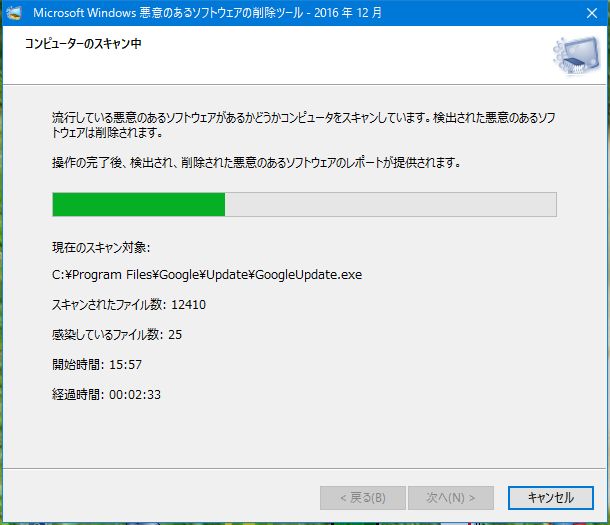Viewport: 610px width, 525px height.
Task: Click the disabled Back 戻る(B) button
Action: click(x=363, y=497)
